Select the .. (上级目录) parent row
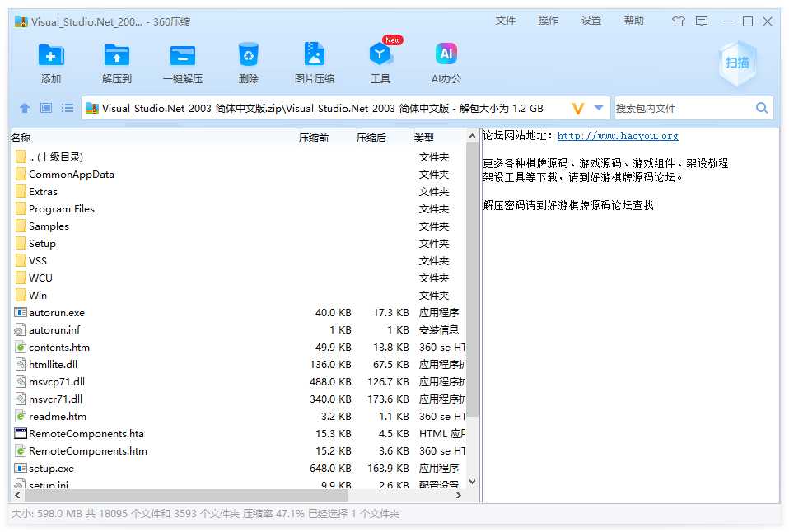Image resolution: width=789 pixels, height=532 pixels. 237,157
